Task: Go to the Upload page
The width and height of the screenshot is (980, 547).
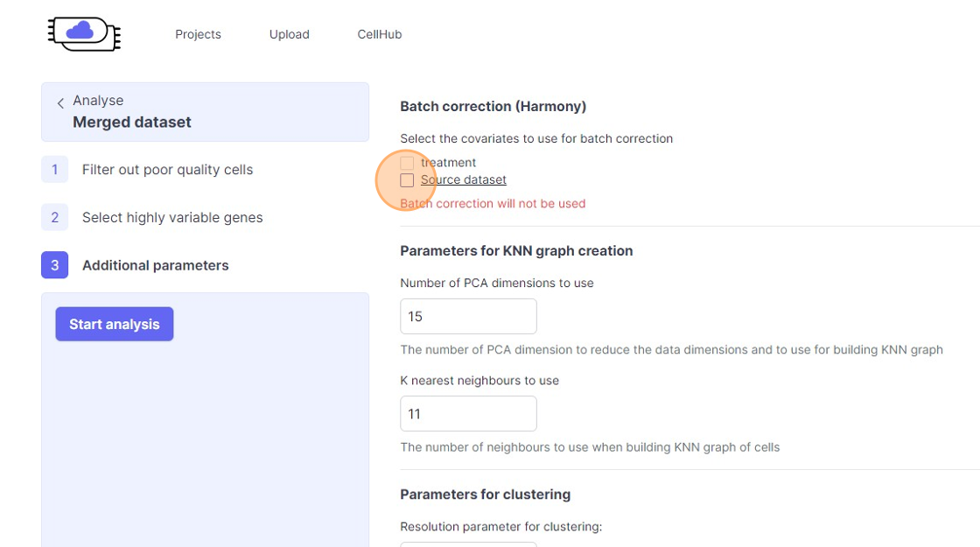Action: [289, 34]
